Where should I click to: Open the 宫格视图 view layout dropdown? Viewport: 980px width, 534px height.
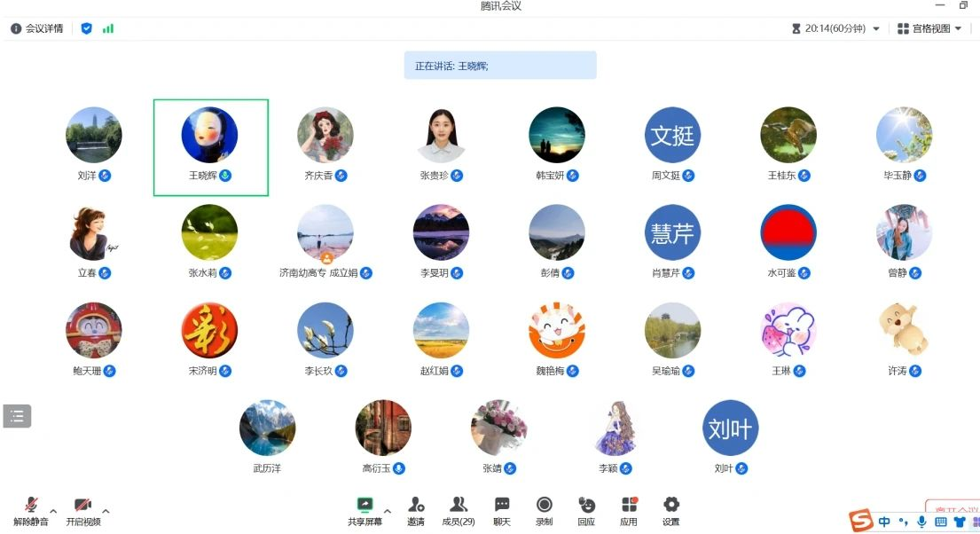coord(929,28)
